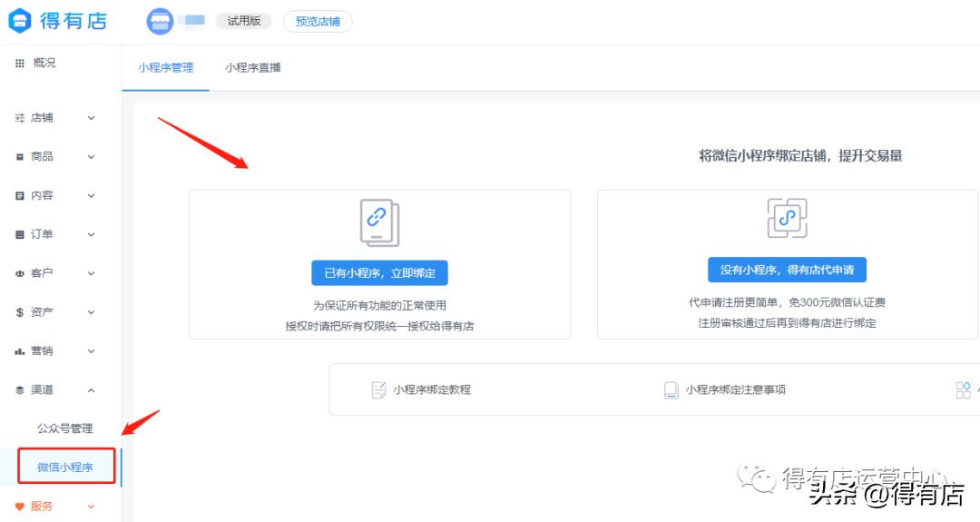980x522 pixels.
Task: Collapse the 渠道 menu chevron
Action: [x=92, y=390]
